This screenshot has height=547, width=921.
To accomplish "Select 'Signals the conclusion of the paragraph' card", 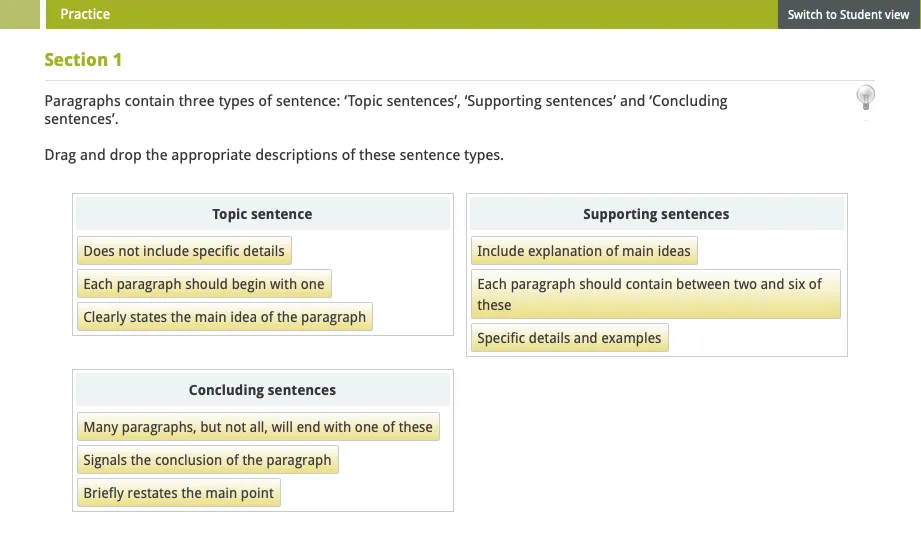I will coord(207,460).
